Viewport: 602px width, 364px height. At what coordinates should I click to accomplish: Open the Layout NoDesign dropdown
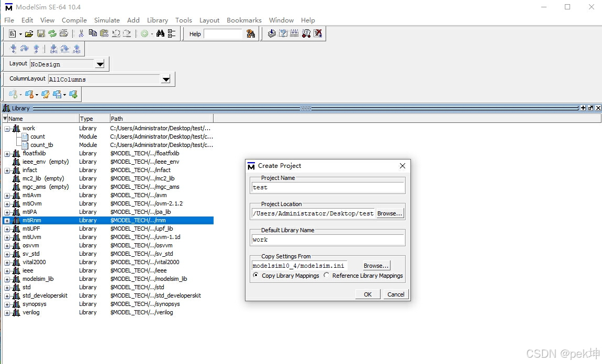[x=100, y=64]
